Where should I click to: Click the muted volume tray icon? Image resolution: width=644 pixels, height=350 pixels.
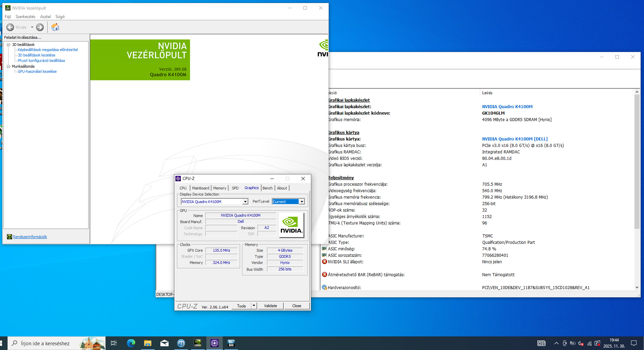[581, 343]
